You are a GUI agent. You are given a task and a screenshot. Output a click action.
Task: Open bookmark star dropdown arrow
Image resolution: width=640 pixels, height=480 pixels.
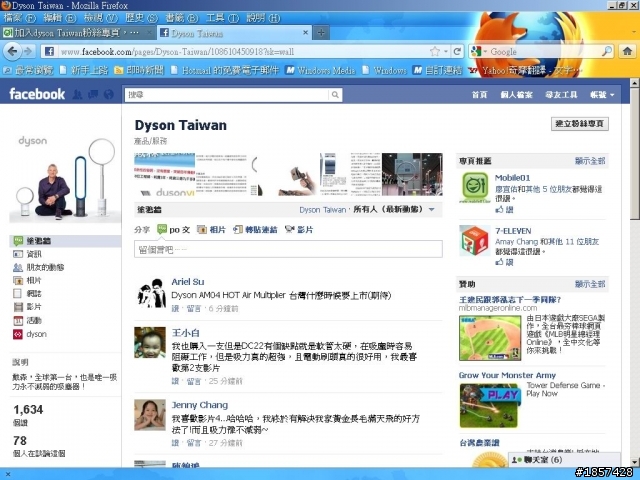pyautogui.click(x=446, y=51)
